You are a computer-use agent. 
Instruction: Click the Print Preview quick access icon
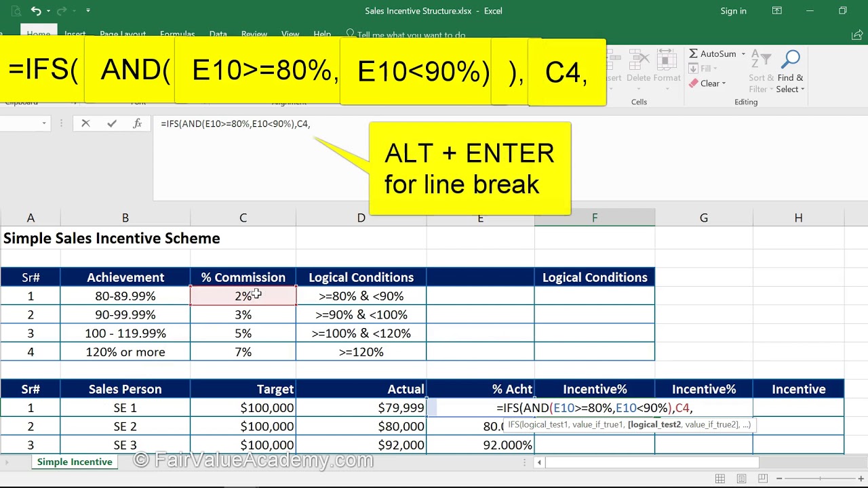16,11
